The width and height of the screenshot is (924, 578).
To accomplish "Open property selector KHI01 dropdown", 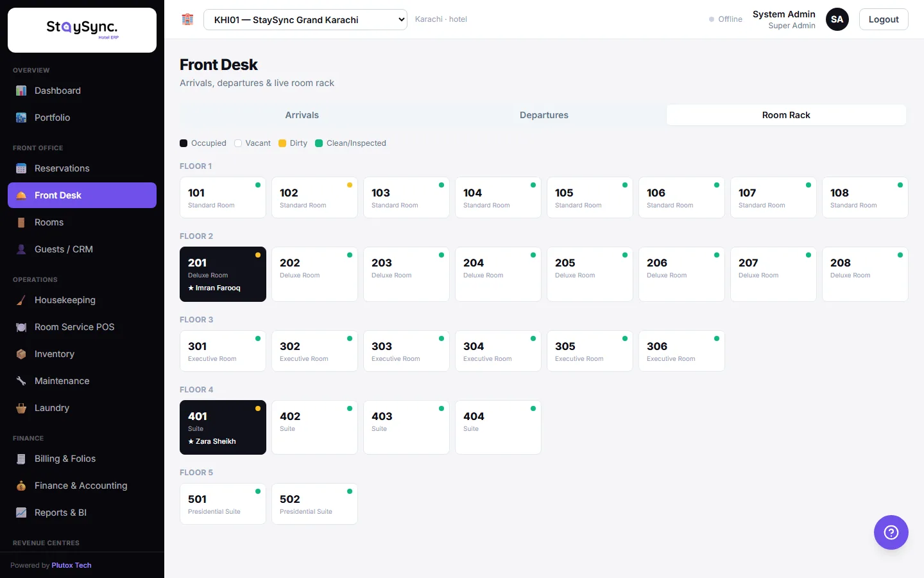I will pyautogui.click(x=305, y=20).
